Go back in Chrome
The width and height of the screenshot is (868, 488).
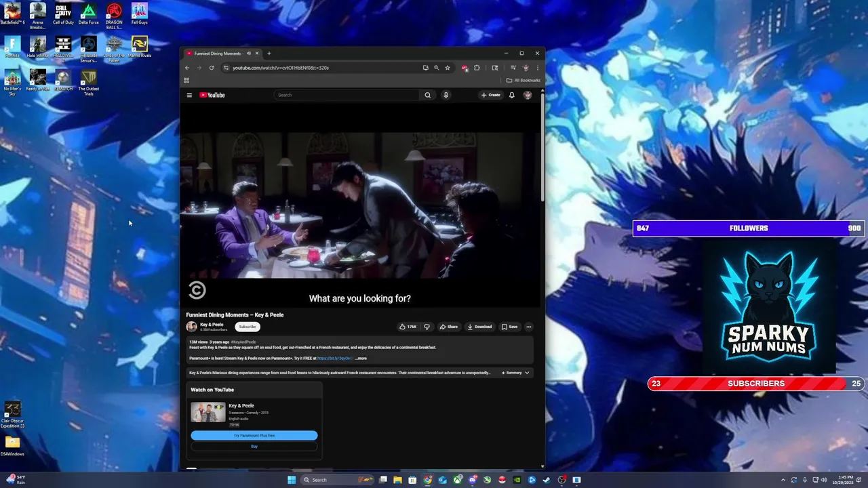click(188, 68)
